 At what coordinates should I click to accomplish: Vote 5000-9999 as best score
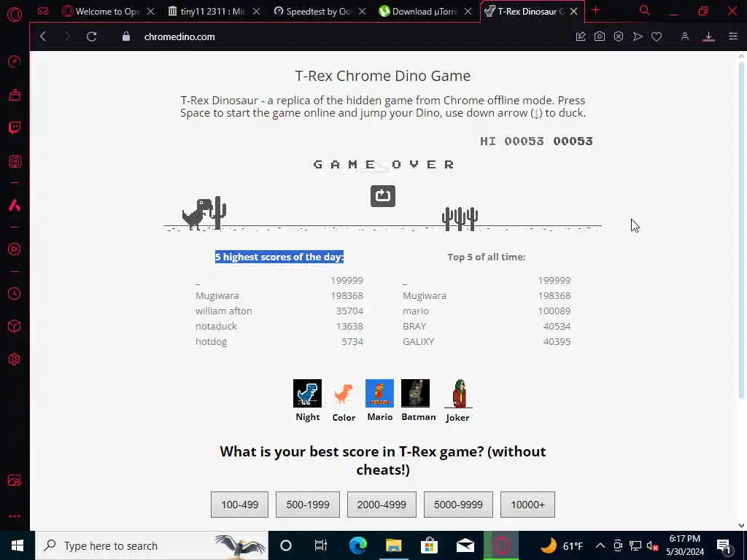point(458,505)
